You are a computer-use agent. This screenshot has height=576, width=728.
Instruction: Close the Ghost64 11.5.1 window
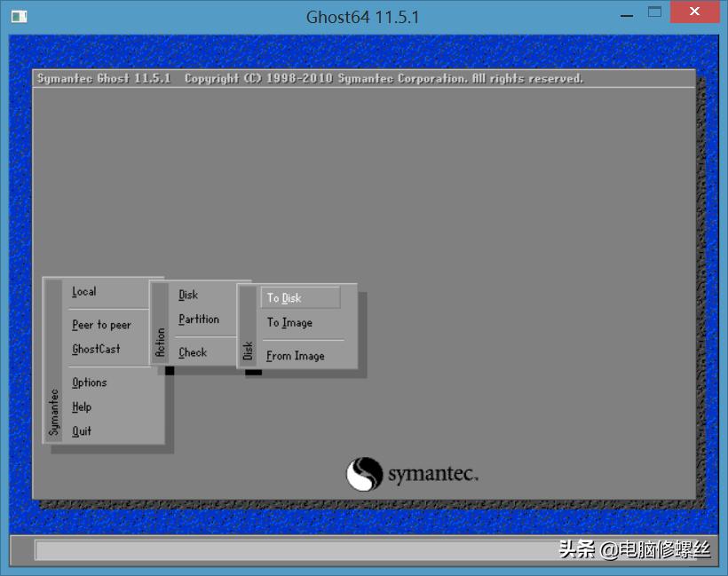694,12
